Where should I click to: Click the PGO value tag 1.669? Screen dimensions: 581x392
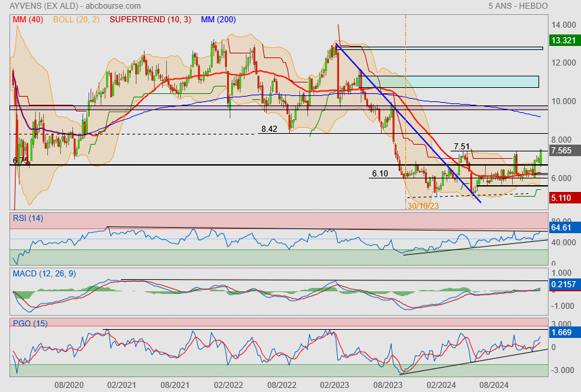point(563,333)
